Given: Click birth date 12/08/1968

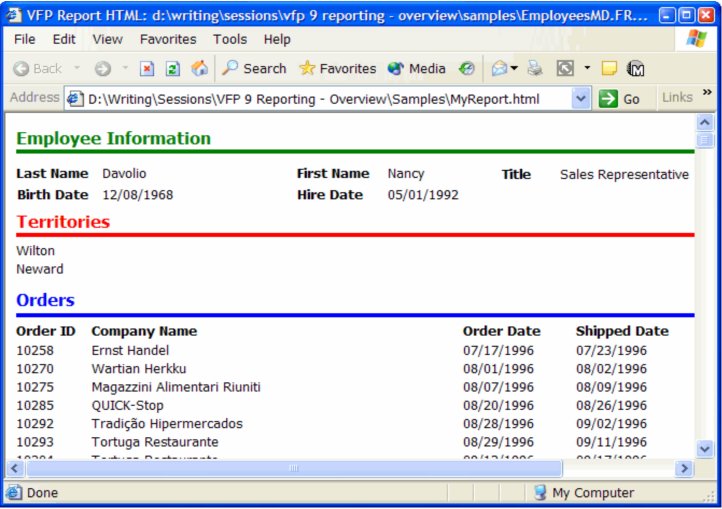Looking at the screenshot, I should click(138, 195).
